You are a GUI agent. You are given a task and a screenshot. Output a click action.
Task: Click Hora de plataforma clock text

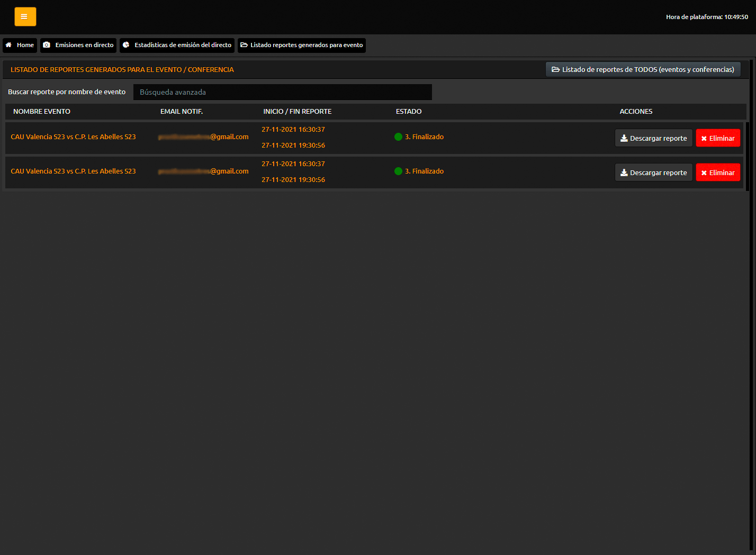(x=707, y=17)
